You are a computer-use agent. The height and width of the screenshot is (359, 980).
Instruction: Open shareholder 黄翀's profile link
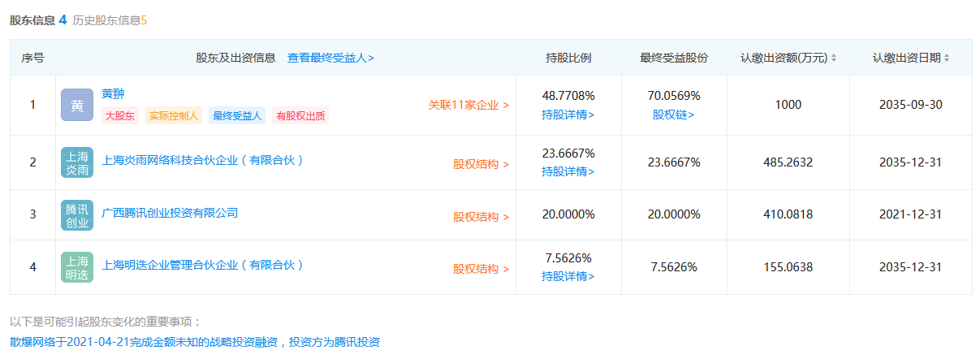[x=113, y=94]
